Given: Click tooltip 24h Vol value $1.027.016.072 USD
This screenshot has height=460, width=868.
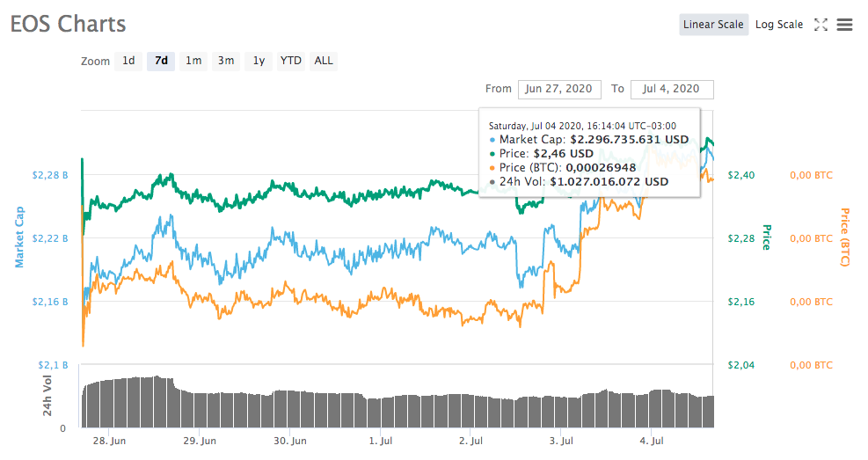Looking at the screenshot, I should tap(609, 181).
